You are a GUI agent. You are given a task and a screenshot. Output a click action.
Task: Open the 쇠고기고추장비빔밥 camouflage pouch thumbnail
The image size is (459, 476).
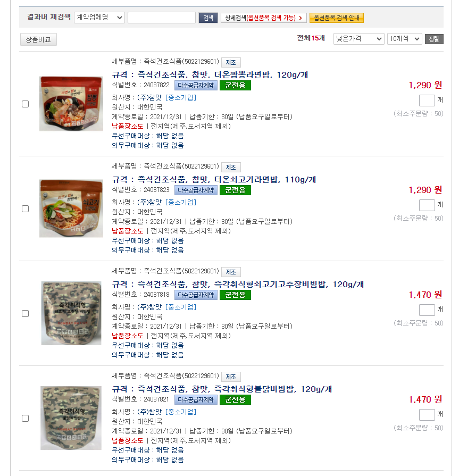tap(71, 313)
